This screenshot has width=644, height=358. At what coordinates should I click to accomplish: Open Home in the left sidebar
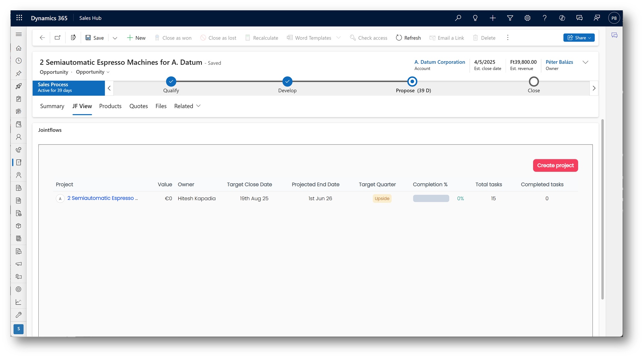[x=19, y=48]
